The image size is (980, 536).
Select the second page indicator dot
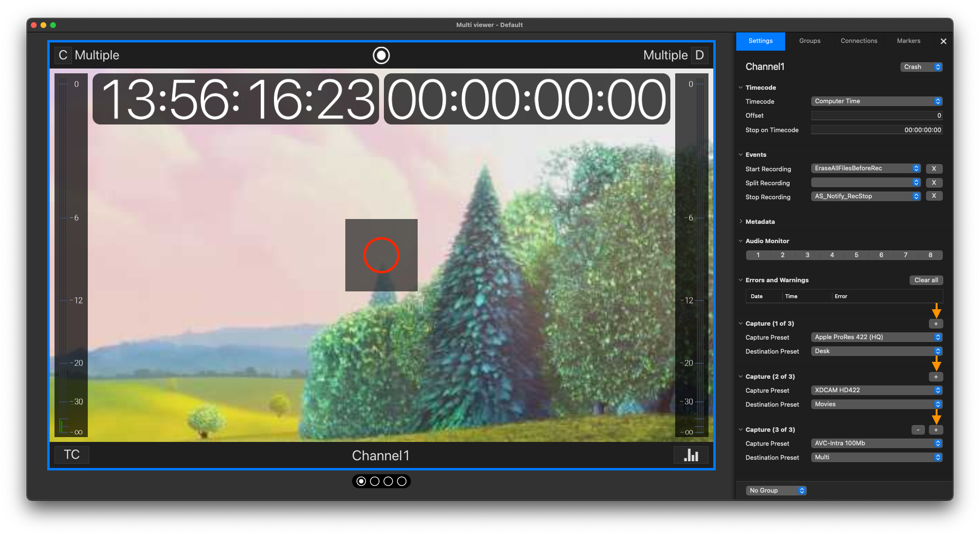click(375, 481)
